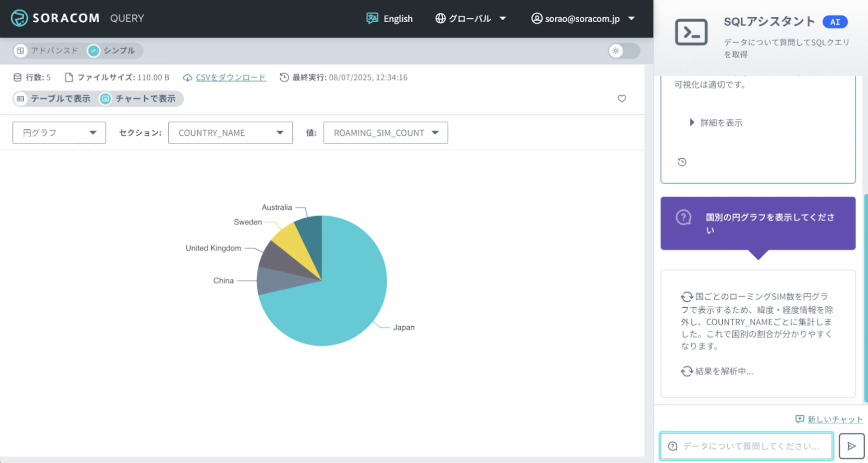Click CSVをダウンロード link
Screen dimensions: 868x463
tap(230, 77)
